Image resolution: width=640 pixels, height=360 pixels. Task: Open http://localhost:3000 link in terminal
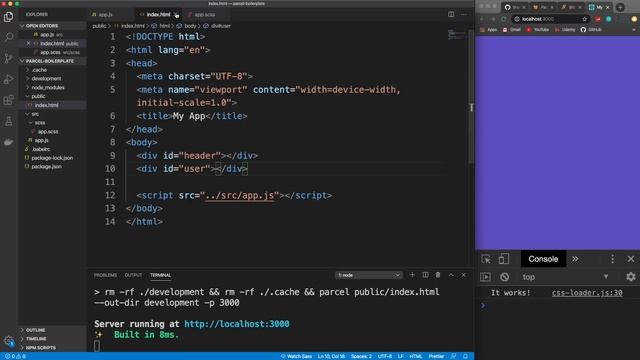pos(237,324)
